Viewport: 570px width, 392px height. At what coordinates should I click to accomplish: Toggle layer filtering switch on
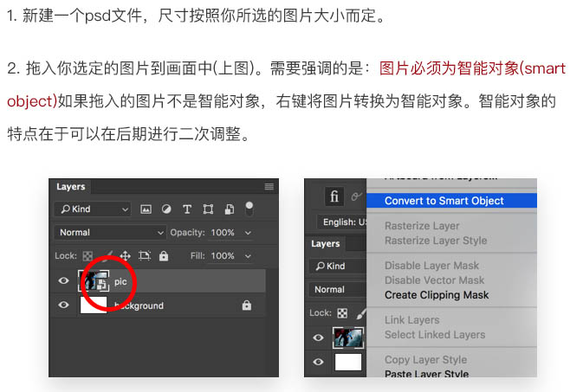[x=249, y=209]
